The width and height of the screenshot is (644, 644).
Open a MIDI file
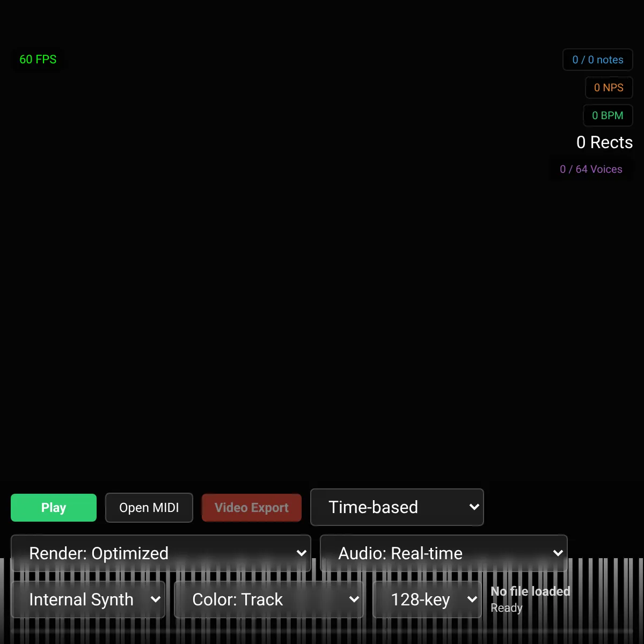(149, 507)
